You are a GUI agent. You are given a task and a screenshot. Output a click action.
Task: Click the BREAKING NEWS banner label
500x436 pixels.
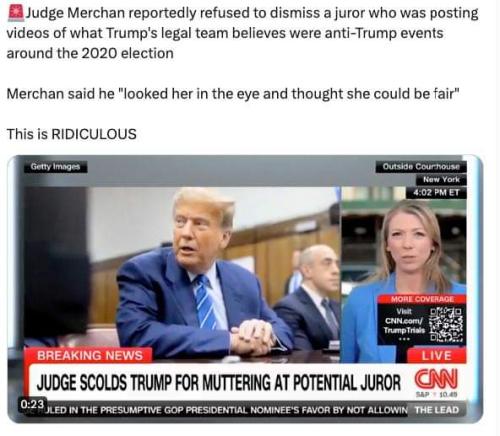[x=90, y=355]
